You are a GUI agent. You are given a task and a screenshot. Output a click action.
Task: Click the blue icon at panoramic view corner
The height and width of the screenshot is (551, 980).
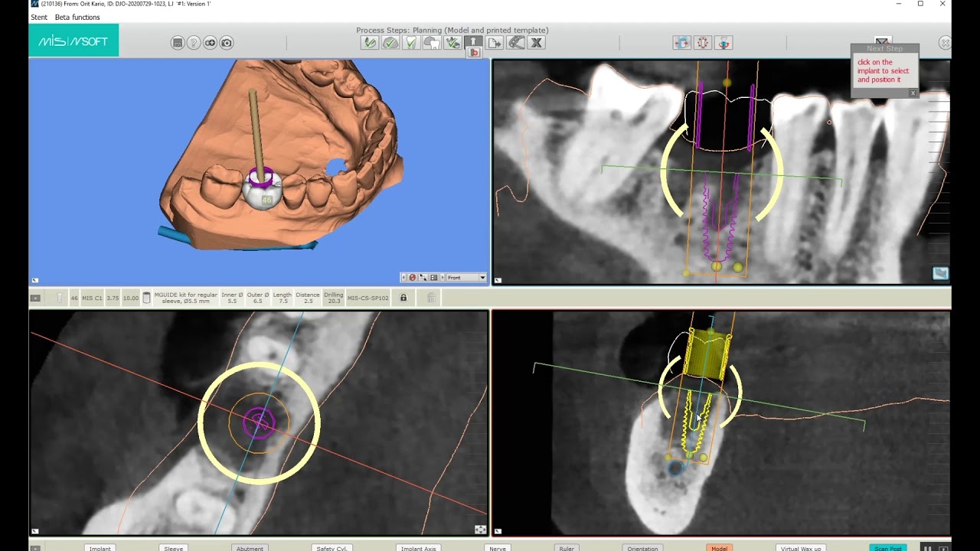pos(940,273)
